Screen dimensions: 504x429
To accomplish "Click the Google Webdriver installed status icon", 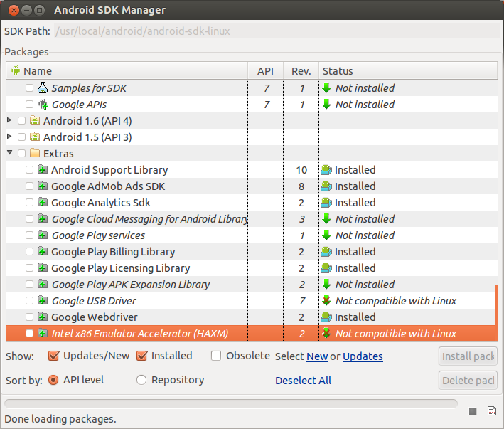I will tap(326, 317).
